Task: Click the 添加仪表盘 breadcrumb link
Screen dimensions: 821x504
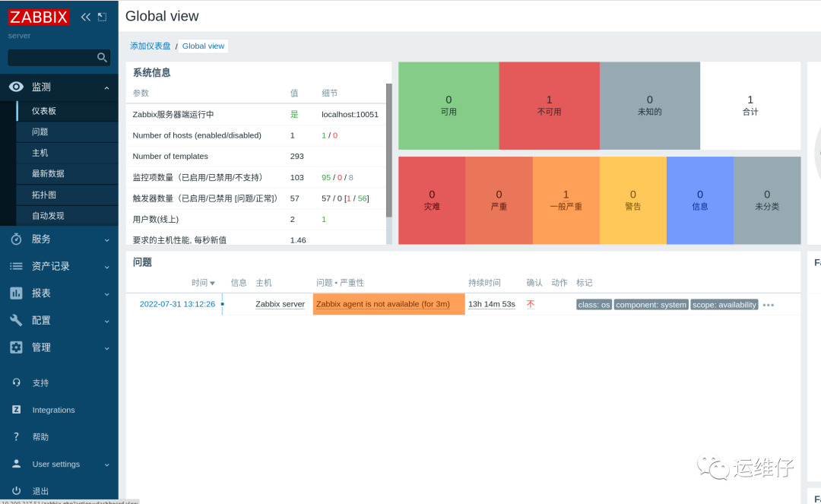Action: point(151,46)
